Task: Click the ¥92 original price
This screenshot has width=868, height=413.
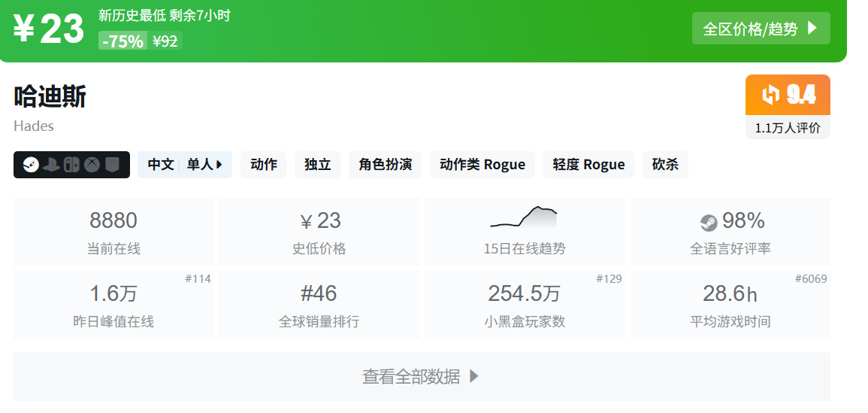Action: click(165, 41)
